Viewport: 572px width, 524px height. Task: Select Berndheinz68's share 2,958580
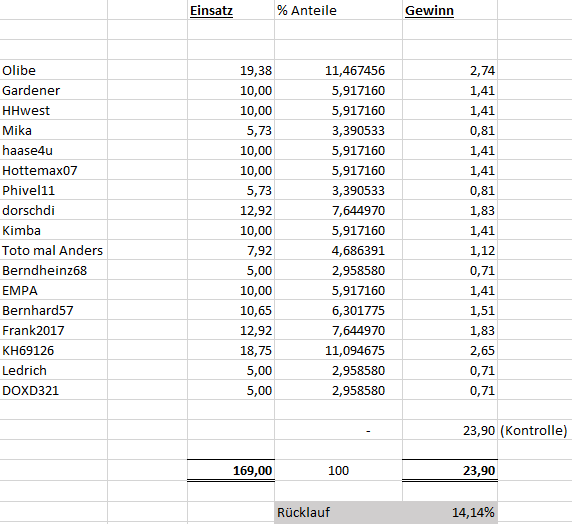[338, 270]
